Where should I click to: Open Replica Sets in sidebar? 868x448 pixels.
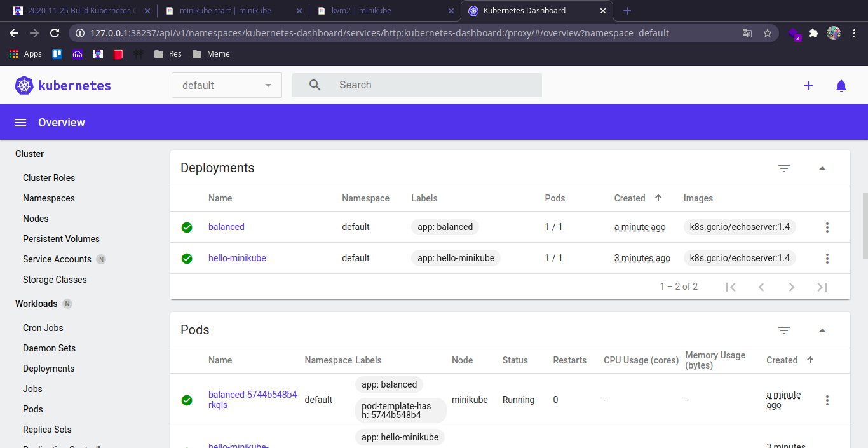pyautogui.click(x=47, y=430)
